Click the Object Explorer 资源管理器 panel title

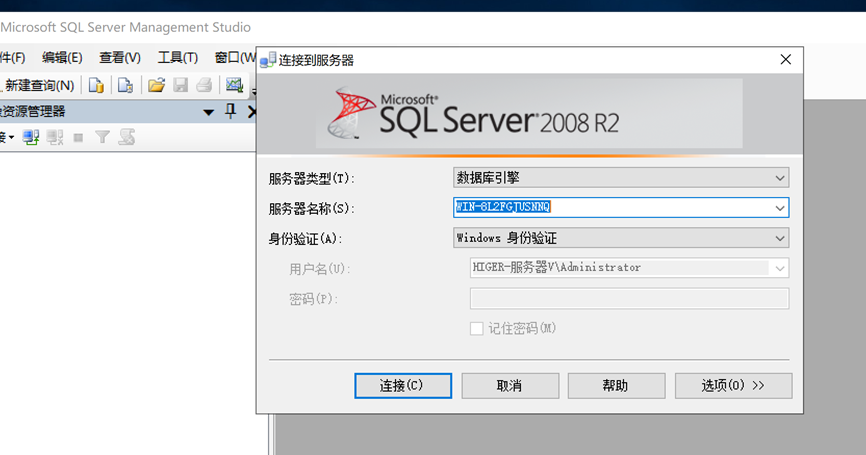tap(33, 112)
